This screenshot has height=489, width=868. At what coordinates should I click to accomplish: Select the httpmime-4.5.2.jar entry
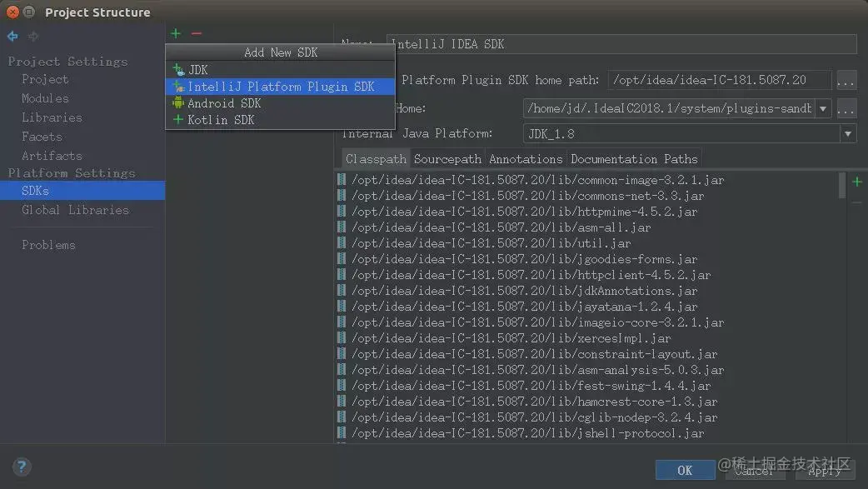pyautogui.click(x=524, y=212)
